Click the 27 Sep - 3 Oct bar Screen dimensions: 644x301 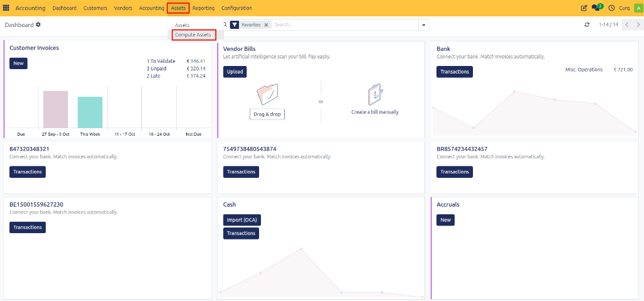point(56,109)
